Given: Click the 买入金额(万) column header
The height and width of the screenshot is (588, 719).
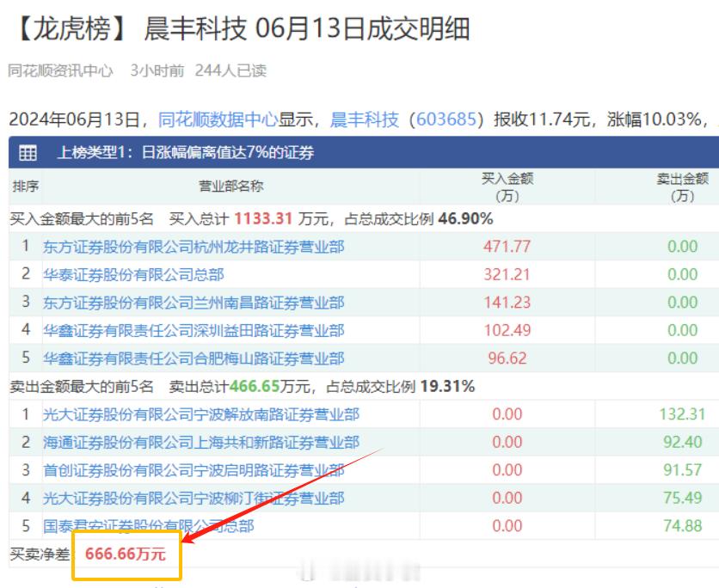Looking at the screenshot, I should coord(507,187).
